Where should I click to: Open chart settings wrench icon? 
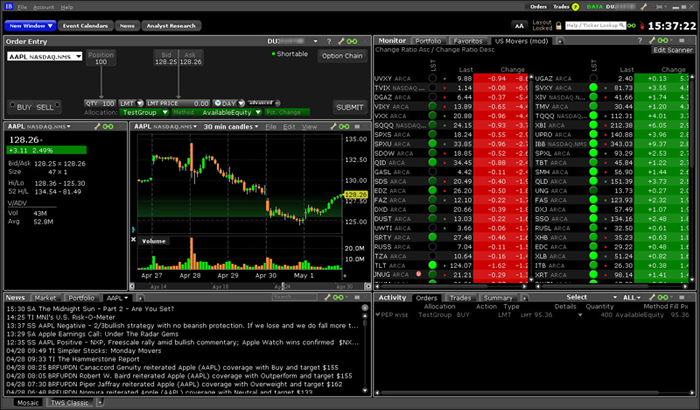point(333,127)
